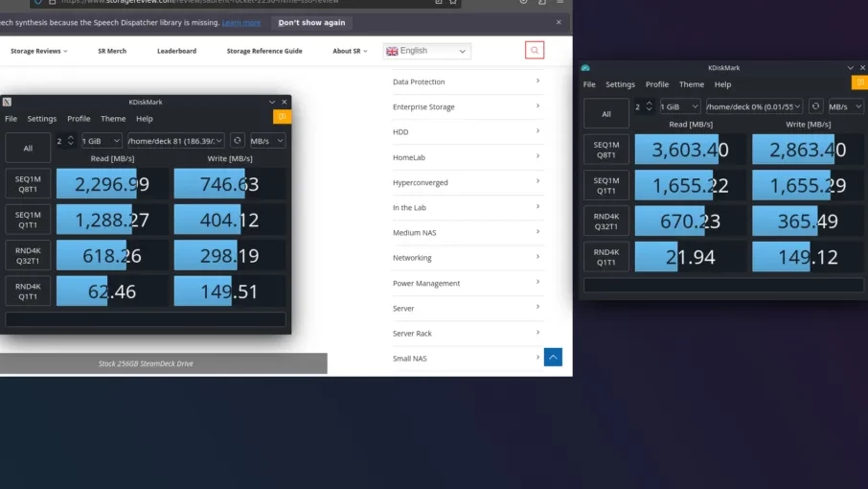Click the blue scroll-to-top arrow button
This screenshot has height=489, width=868.
pyautogui.click(x=553, y=358)
